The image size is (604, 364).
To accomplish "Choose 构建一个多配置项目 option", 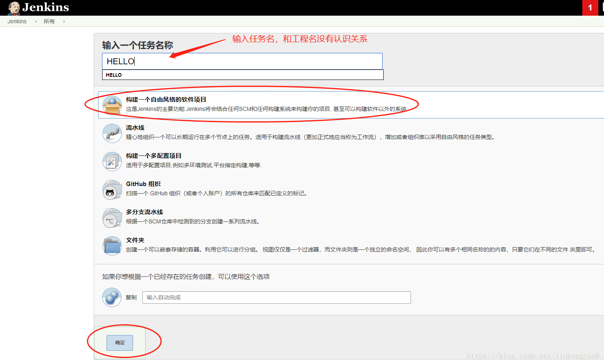I will pos(154,156).
